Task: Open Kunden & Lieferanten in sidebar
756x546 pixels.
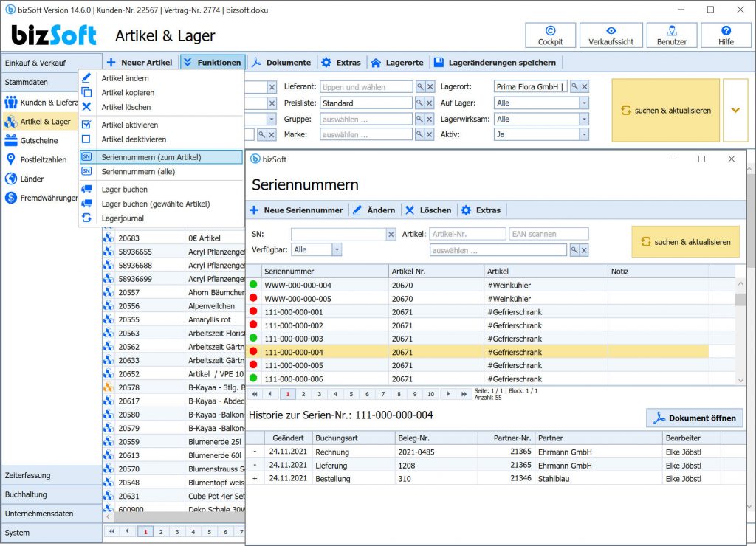Action: pos(41,102)
